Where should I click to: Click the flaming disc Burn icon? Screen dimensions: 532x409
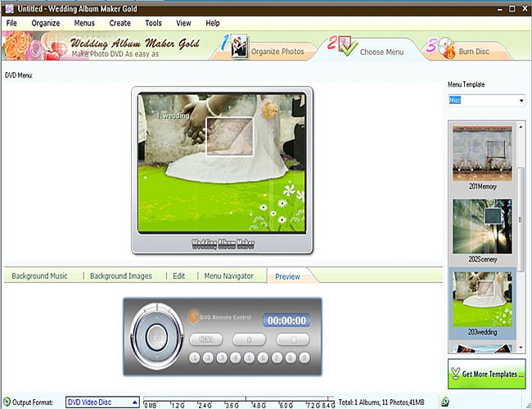click(x=447, y=47)
